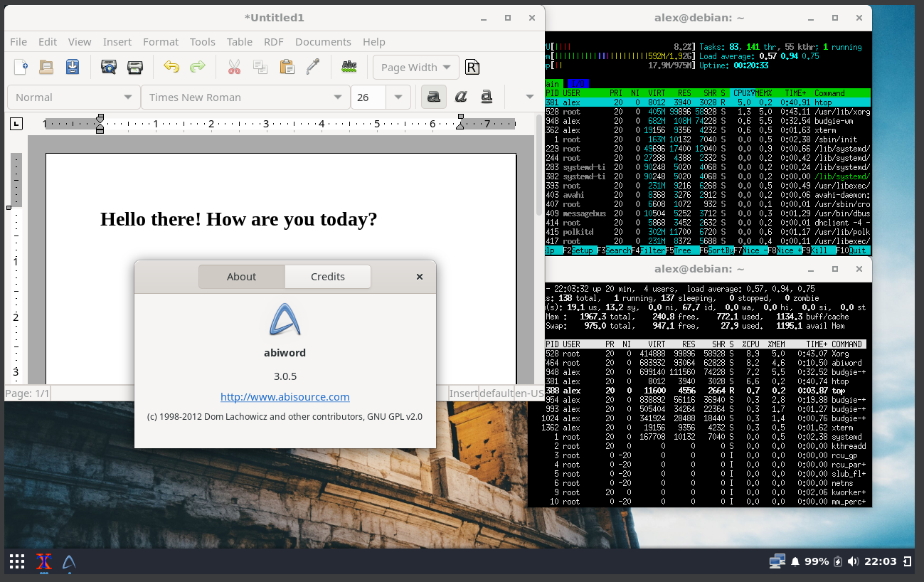
Task: Cut text using the scissors icon
Action: tap(233, 67)
